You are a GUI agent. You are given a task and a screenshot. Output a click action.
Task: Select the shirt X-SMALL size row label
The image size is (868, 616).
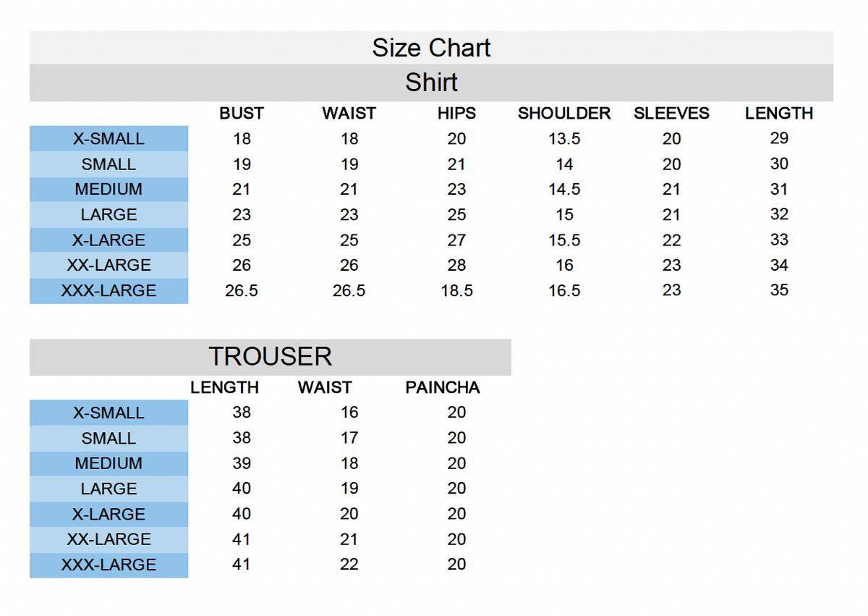click(109, 139)
